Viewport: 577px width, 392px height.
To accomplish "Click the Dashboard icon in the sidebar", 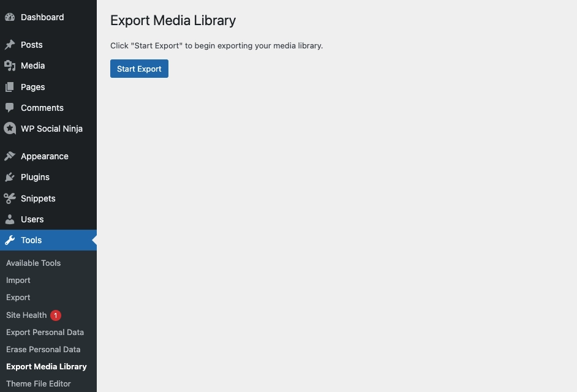I will 9,17.
